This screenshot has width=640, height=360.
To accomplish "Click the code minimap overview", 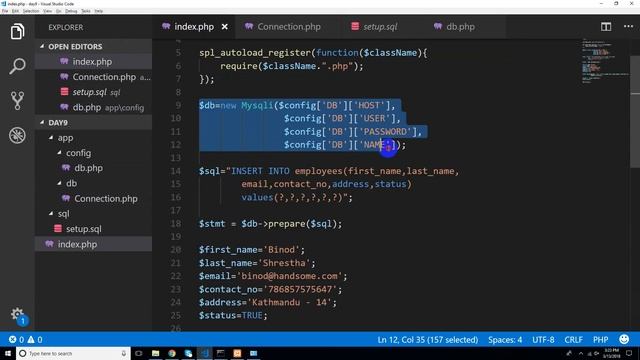I will coord(605,61).
